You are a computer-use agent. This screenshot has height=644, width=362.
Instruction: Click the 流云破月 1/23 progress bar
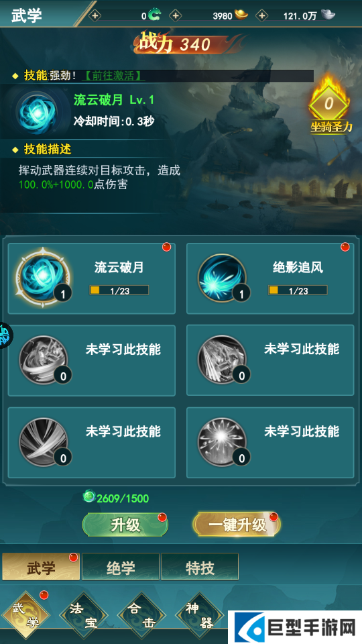coord(119,290)
